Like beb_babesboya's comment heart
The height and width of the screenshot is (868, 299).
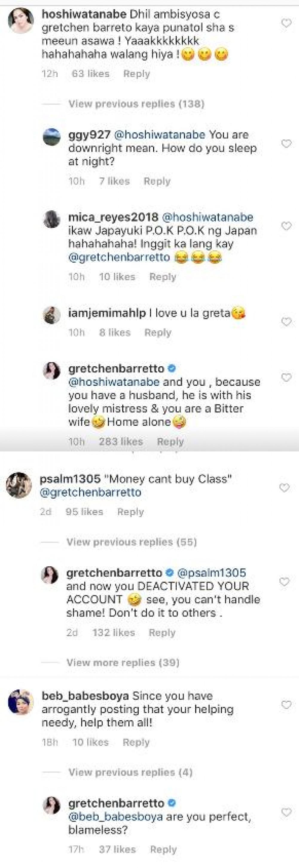tap(286, 705)
